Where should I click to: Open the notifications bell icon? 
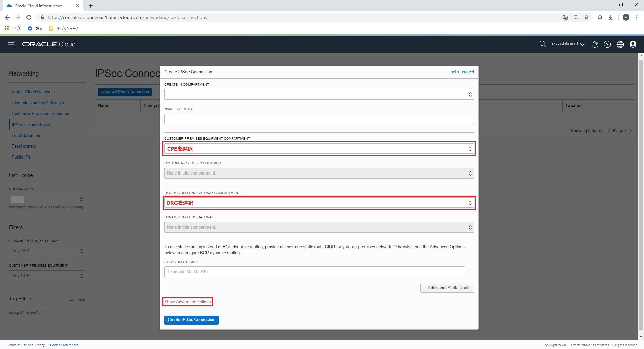tap(595, 44)
